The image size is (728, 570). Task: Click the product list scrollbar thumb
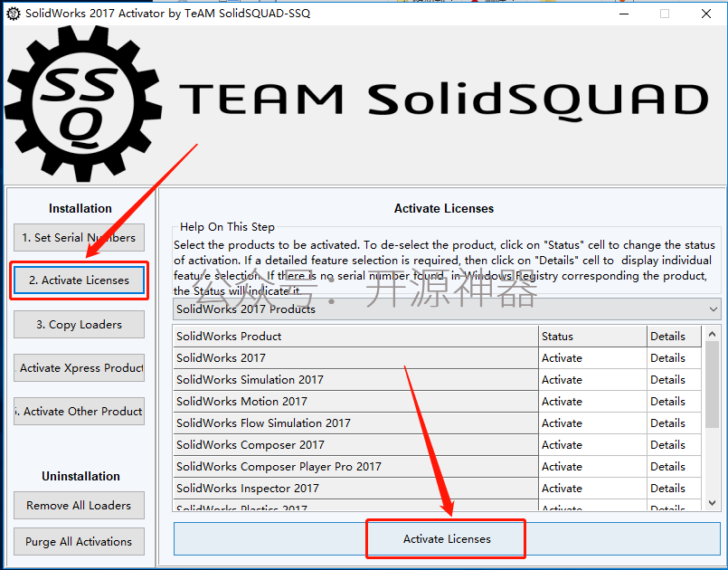click(x=713, y=385)
